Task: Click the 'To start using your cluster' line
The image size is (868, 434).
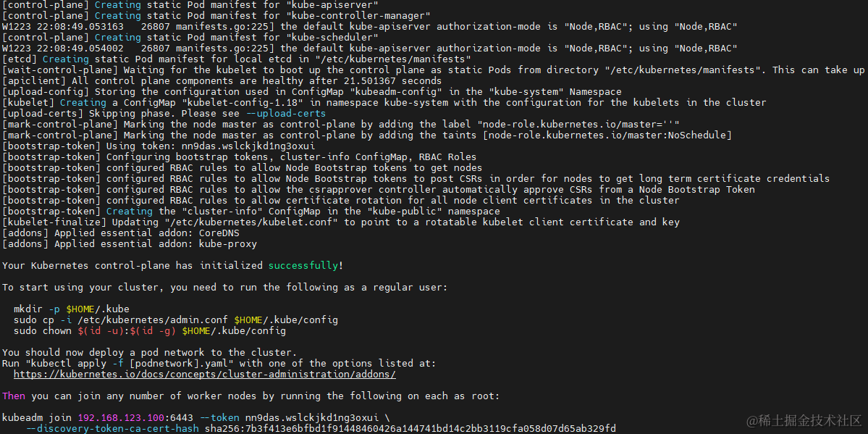Action: coord(224,288)
